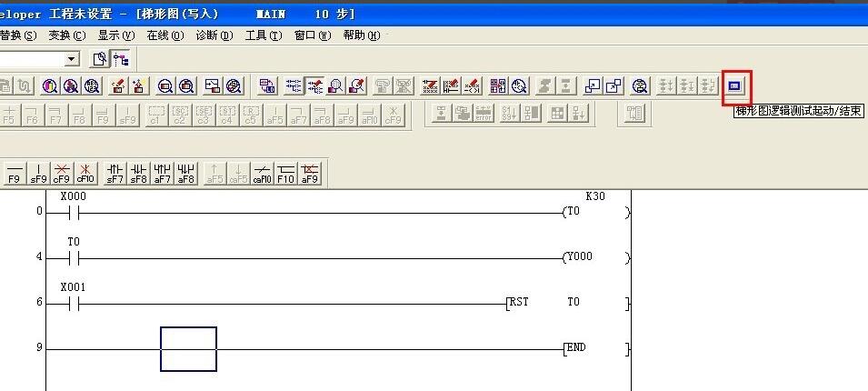Open the 诊断(D) diagnostics menu

pos(213,35)
